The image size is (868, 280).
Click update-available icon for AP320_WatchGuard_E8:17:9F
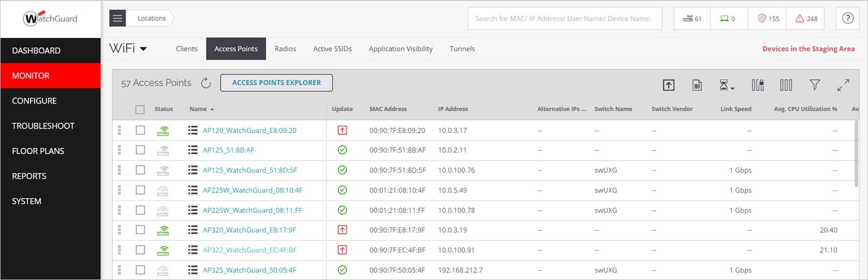(x=342, y=229)
